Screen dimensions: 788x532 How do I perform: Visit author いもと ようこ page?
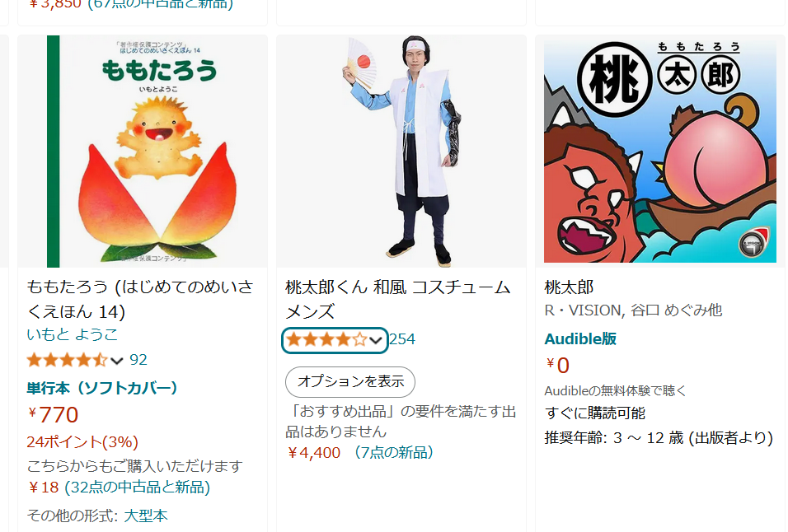click(73, 334)
